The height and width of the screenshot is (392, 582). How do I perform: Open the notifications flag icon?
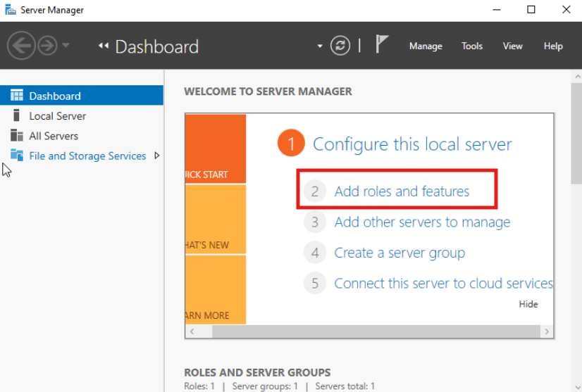click(x=382, y=44)
